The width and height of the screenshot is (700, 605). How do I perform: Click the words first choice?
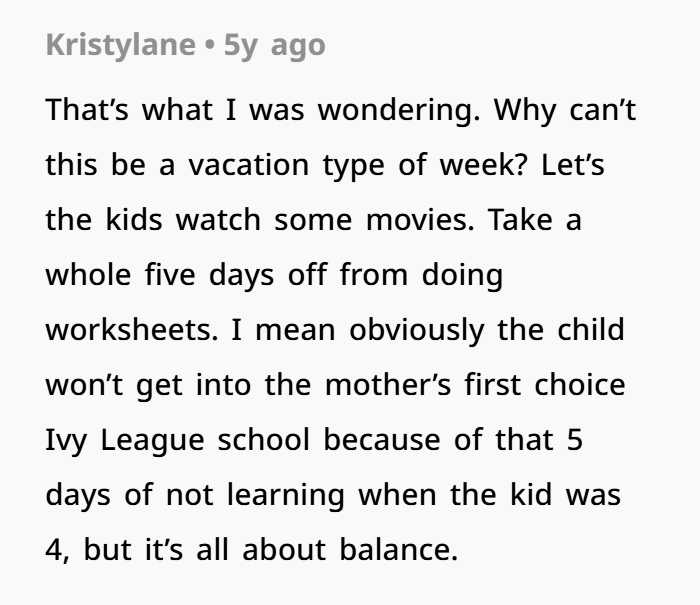pyautogui.click(x=545, y=385)
